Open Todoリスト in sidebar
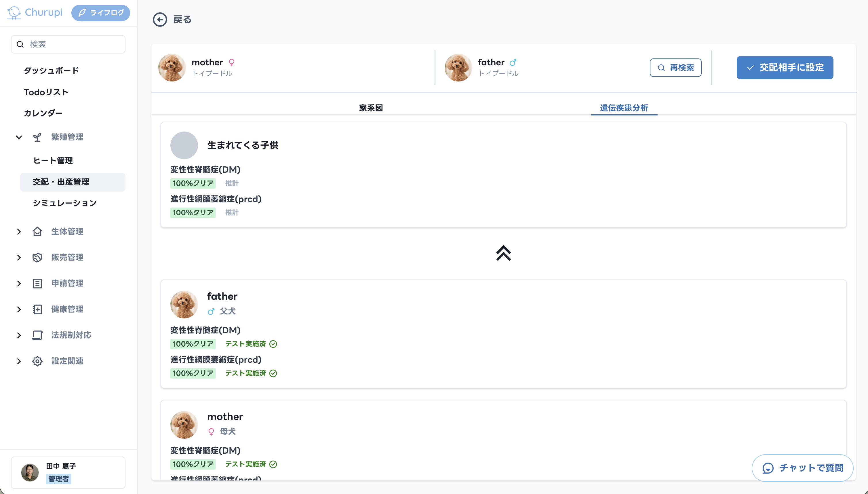This screenshot has width=868, height=494. (x=46, y=92)
